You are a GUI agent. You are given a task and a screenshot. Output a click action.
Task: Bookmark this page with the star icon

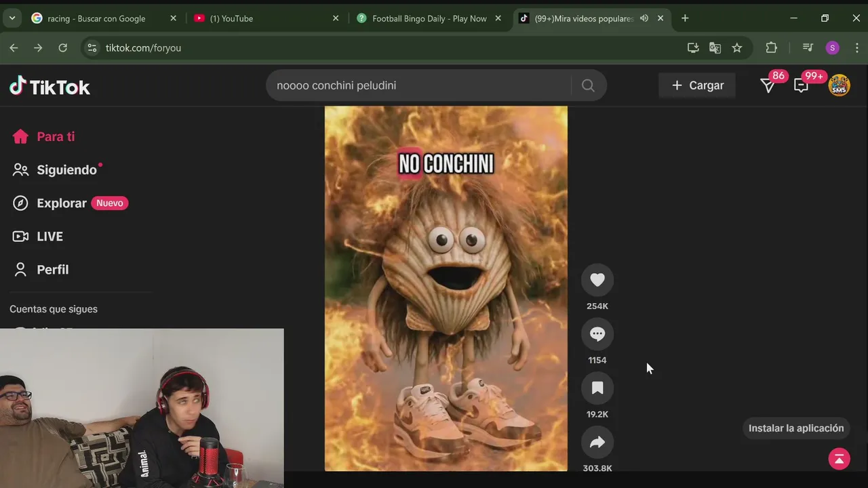tap(737, 47)
